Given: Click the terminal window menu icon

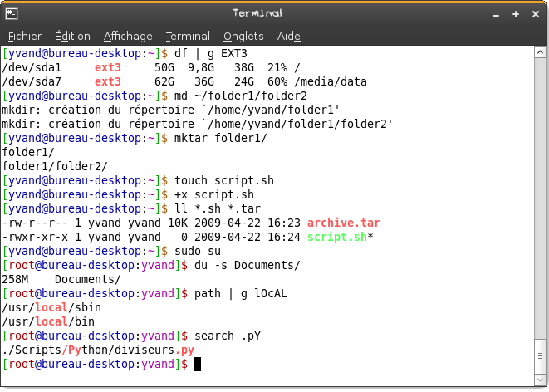Looking at the screenshot, I should [12, 13].
